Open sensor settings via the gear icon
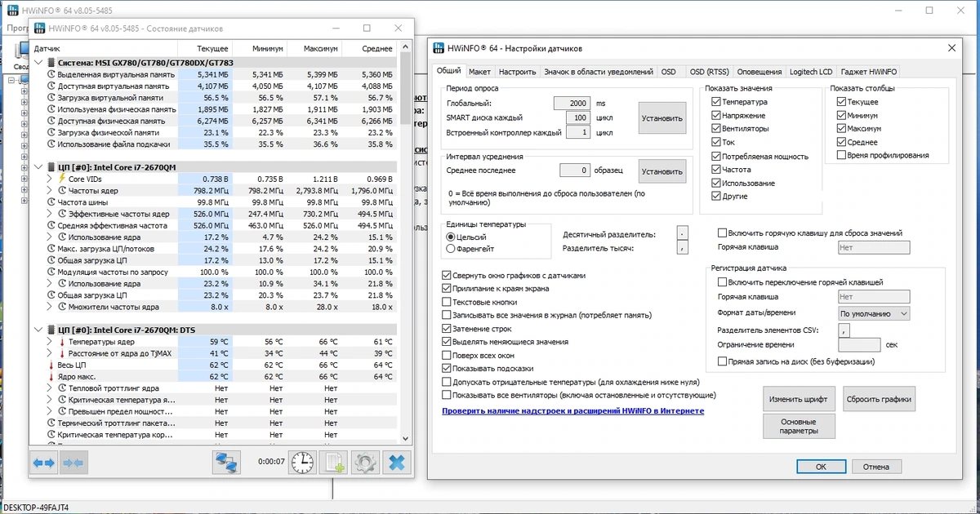 365,463
